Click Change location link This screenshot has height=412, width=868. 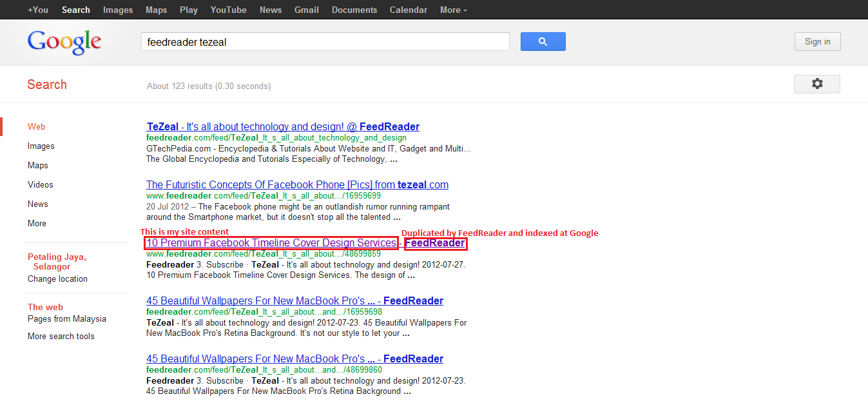[x=57, y=279]
